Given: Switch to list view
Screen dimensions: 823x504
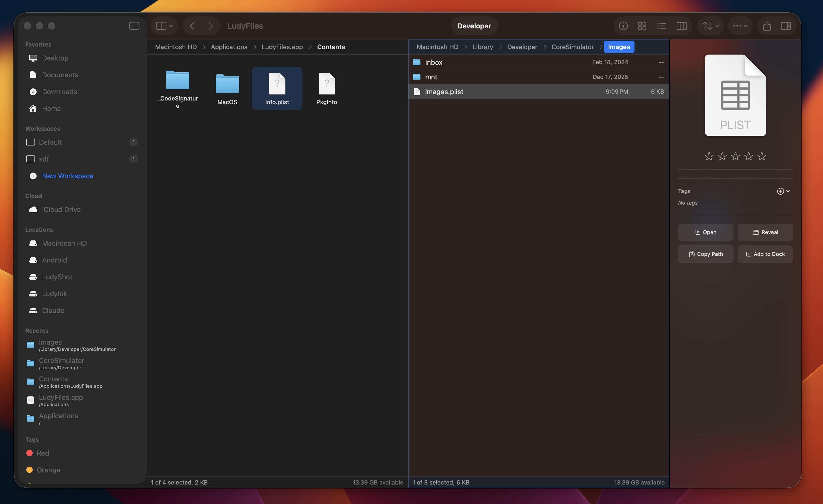Looking at the screenshot, I should pos(661,26).
